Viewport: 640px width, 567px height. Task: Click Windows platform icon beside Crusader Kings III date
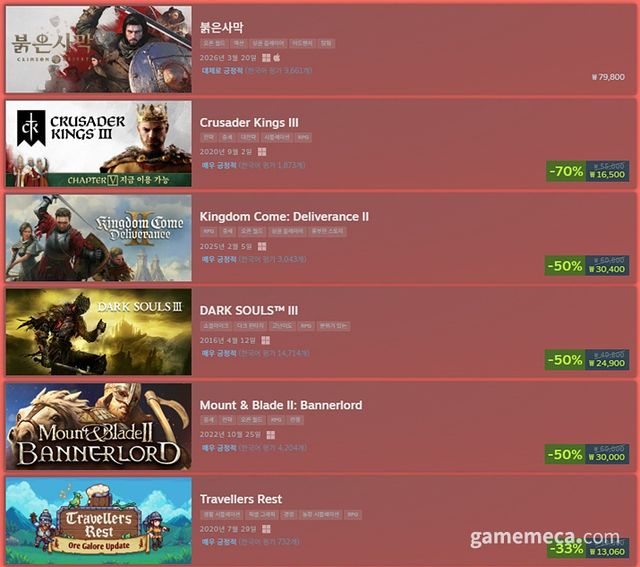pyautogui.click(x=262, y=152)
